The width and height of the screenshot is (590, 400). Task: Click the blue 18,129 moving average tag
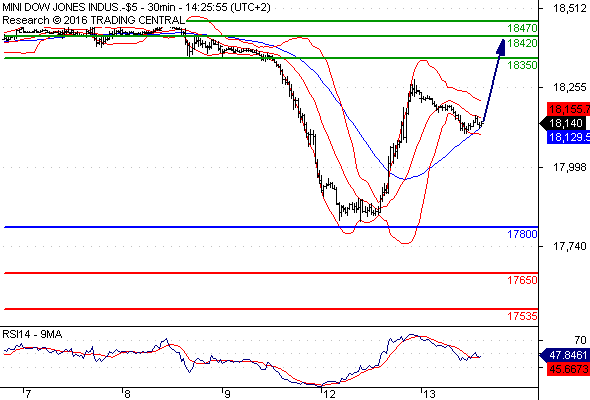point(569,137)
